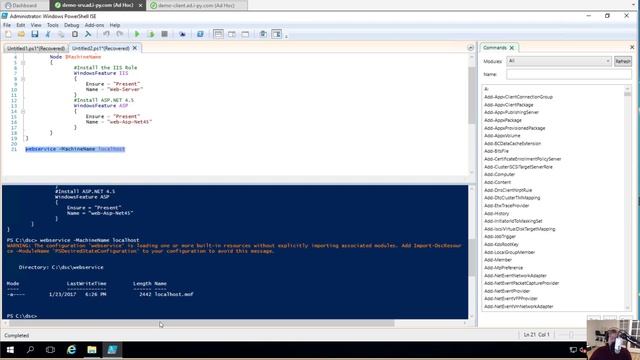Click the Start PowerShell.exe icon
640x360 pixels.
(200, 34)
